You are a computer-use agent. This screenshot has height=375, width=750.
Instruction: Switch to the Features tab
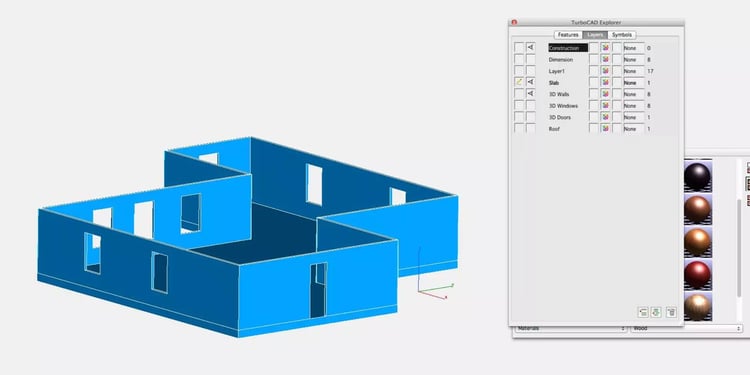pyautogui.click(x=568, y=35)
